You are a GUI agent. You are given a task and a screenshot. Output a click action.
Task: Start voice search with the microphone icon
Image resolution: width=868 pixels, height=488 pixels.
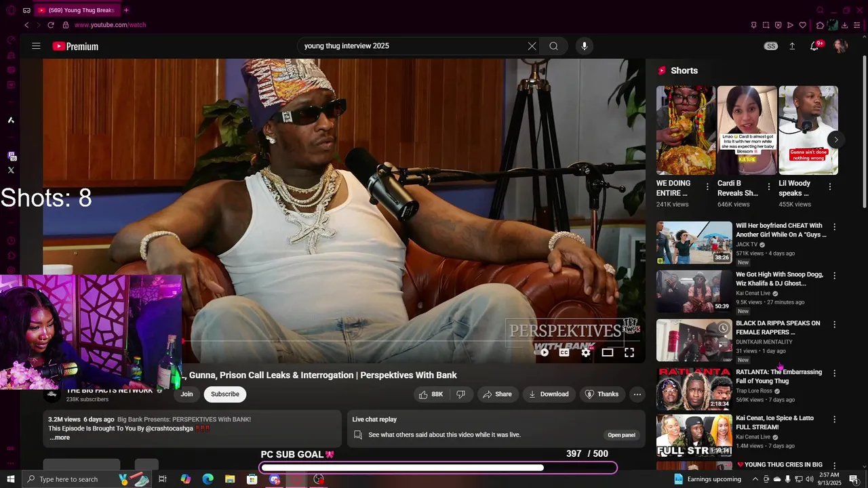click(585, 46)
